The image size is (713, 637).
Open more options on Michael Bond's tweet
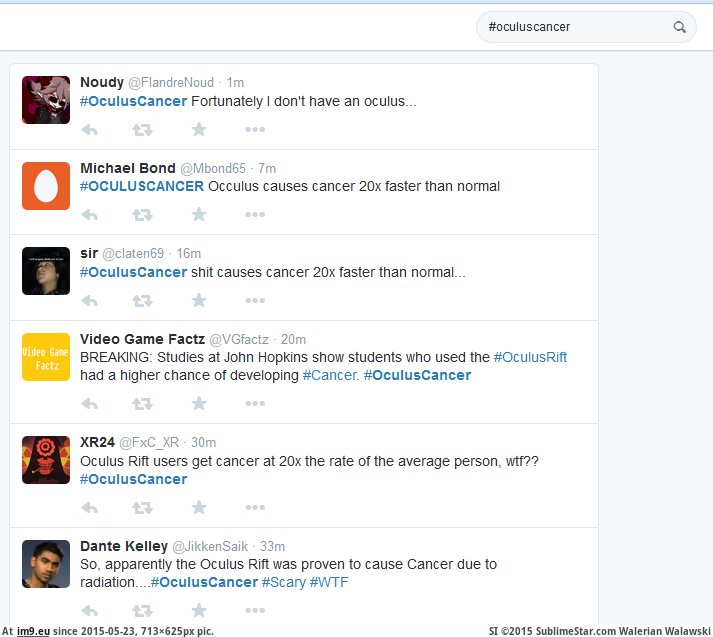point(255,215)
